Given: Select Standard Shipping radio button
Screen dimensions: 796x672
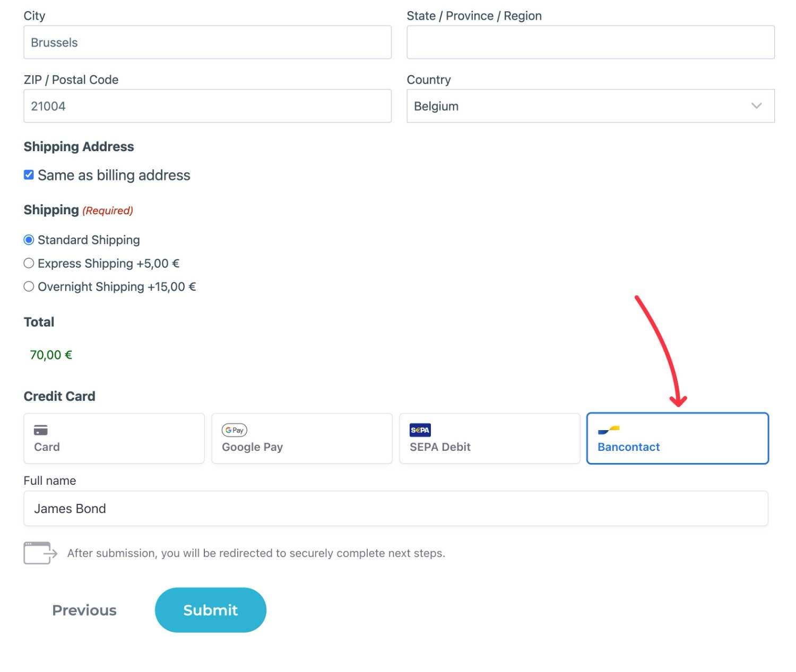Looking at the screenshot, I should [29, 240].
